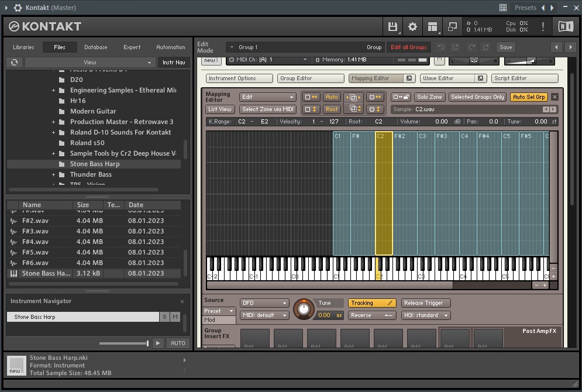
Task: Switch to the Libraries tab
Action: (x=23, y=47)
